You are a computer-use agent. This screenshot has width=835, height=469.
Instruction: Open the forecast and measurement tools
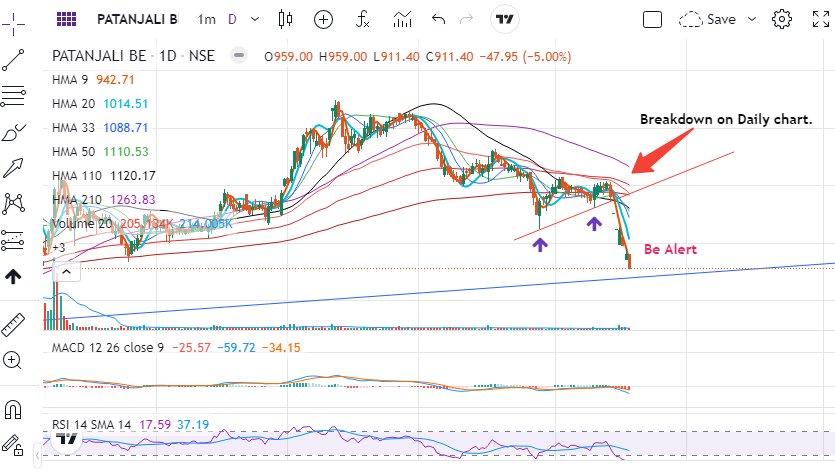point(13,240)
